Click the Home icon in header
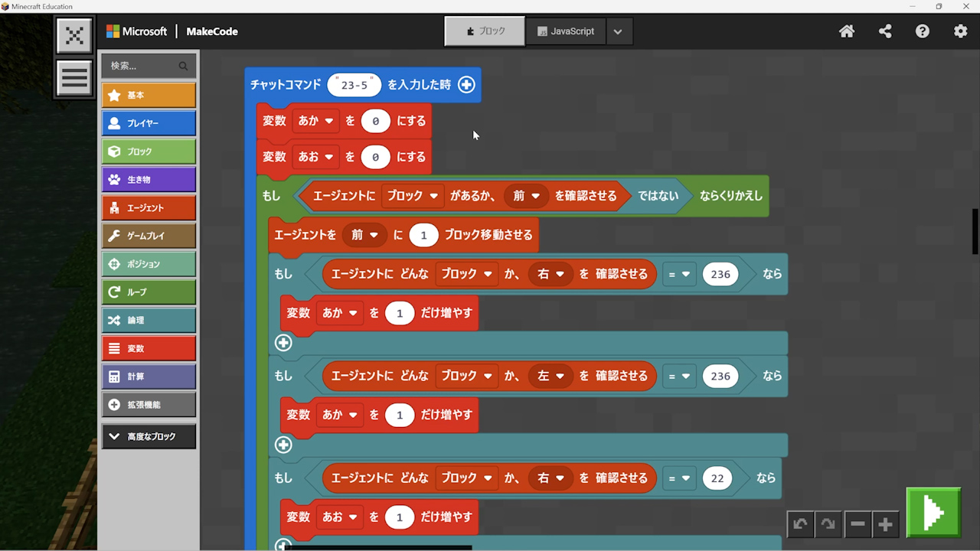Screen dimensions: 980x551 tap(847, 31)
